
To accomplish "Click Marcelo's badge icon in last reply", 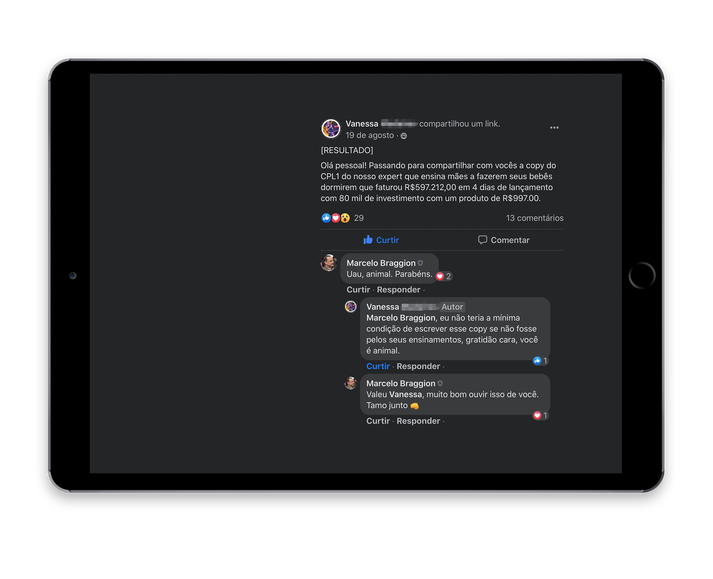I will [440, 383].
